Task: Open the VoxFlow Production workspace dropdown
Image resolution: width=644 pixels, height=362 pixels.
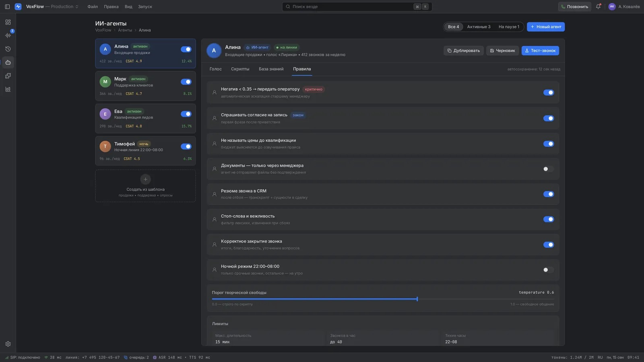Action: 52,6
